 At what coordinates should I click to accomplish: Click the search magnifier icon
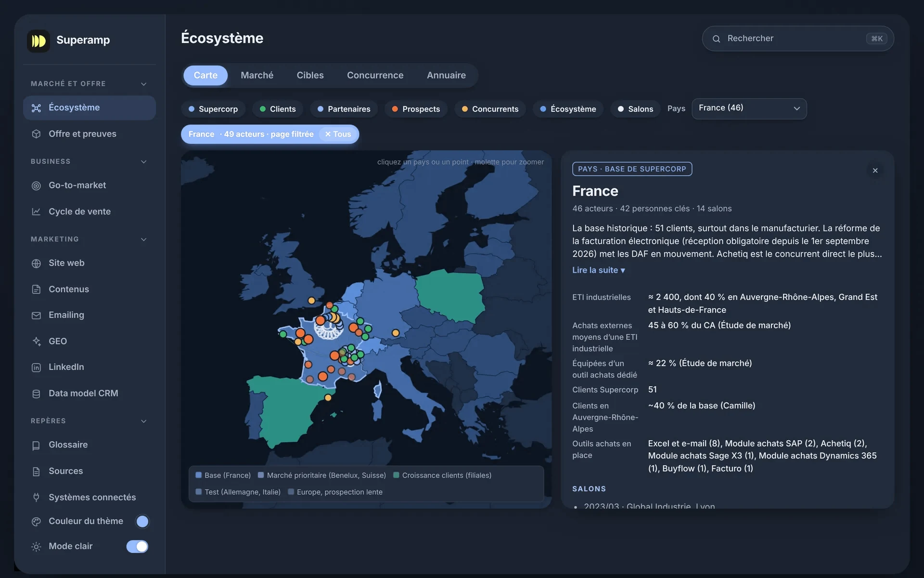click(716, 39)
